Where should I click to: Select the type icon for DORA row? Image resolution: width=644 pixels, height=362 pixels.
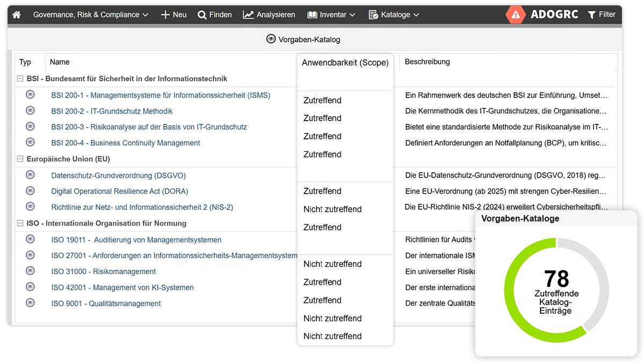click(x=30, y=191)
